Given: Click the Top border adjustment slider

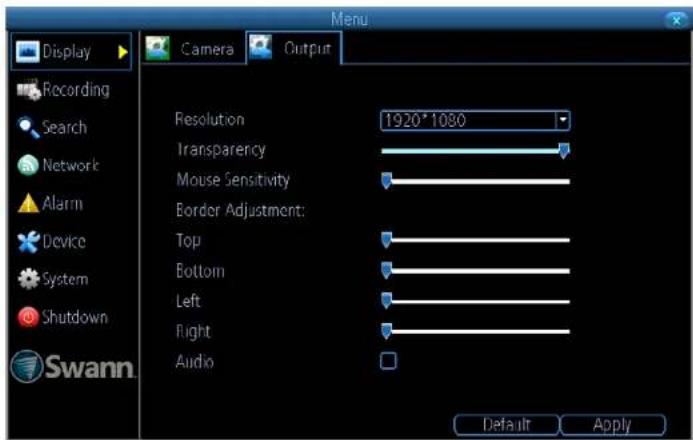Looking at the screenshot, I should click(x=476, y=240).
